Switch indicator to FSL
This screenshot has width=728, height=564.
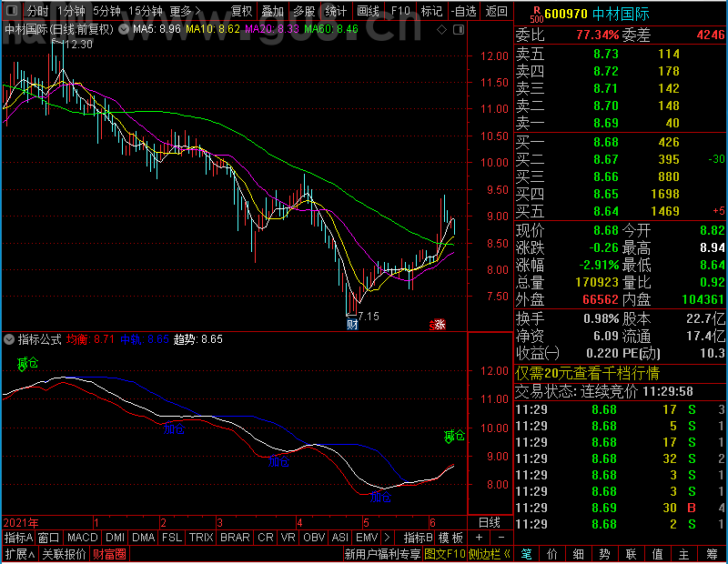(x=172, y=538)
